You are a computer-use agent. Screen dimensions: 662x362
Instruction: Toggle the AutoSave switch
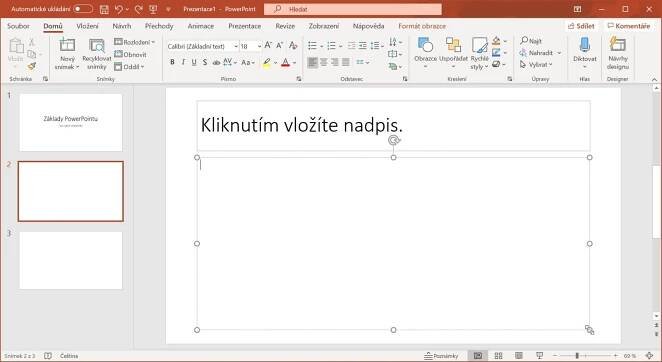coord(83,9)
